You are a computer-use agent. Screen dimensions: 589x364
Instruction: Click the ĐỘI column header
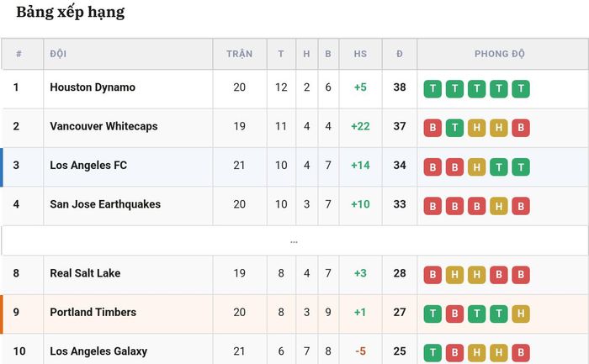coord(58,54)
